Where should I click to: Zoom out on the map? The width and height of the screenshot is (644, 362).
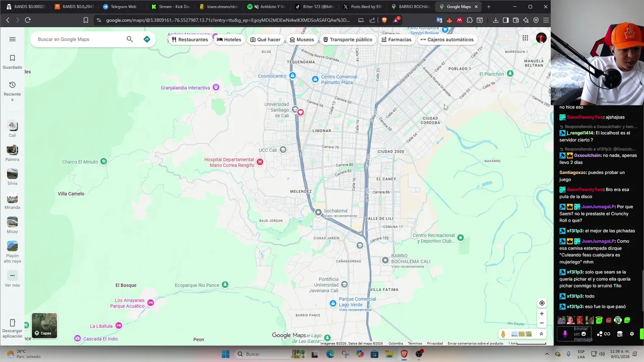click(x=542, y=323)
